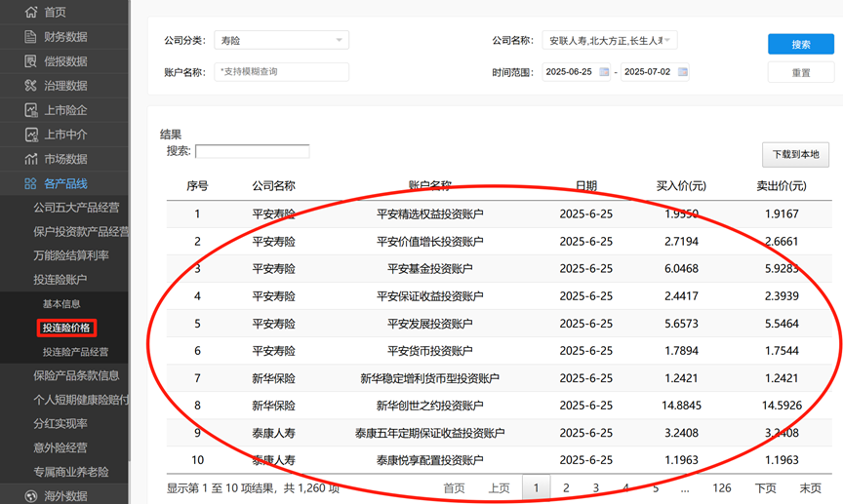Select 投连险价格 in sidebar
This screenshot has height=504, width=843.
[x=66, y=329]
